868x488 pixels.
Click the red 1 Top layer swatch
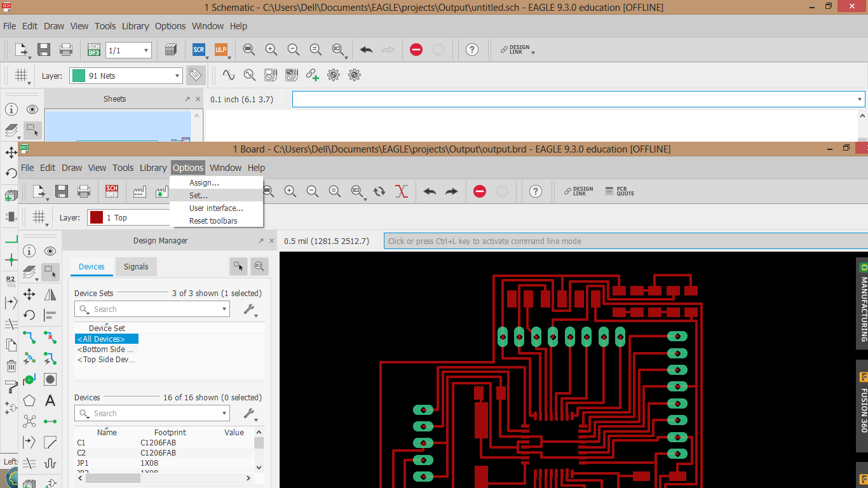[97, 217]
